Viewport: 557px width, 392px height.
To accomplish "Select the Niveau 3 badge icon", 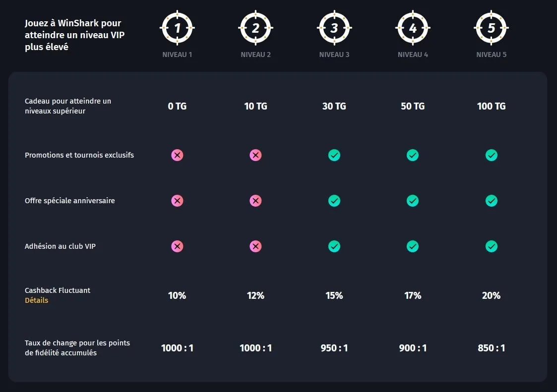I will (334, 28).
